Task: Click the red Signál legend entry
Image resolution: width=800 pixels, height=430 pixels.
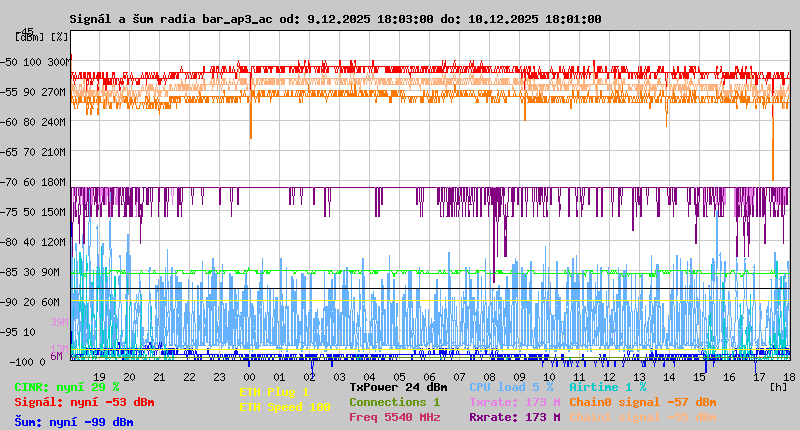Action: tap(84, 403)
